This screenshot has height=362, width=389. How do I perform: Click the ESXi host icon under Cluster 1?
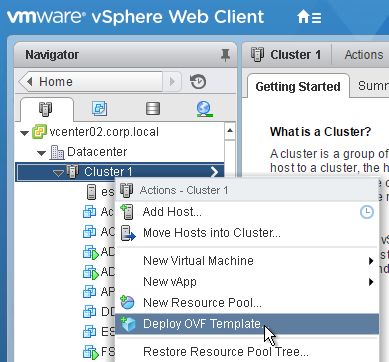tap(91, 192)
